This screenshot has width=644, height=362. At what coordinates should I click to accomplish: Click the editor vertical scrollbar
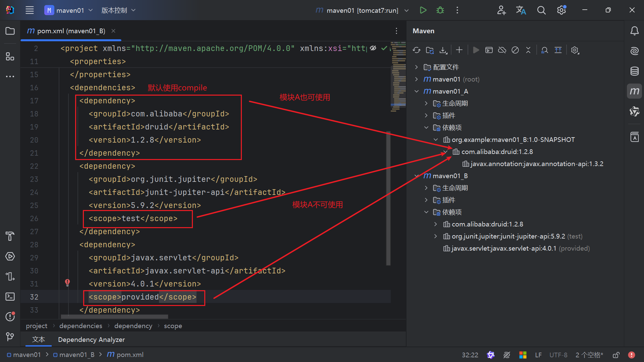pos(388,198)
